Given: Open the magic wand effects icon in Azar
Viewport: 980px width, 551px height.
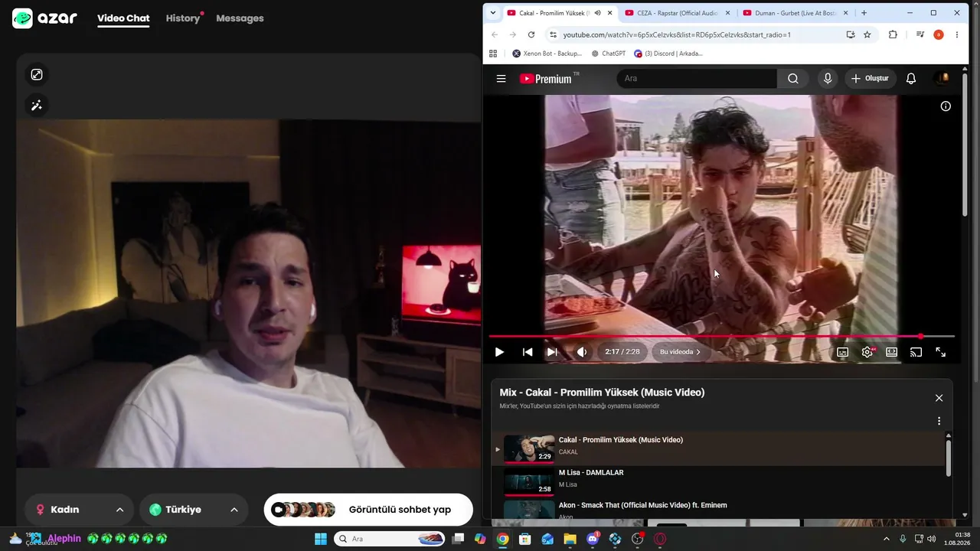Looking at the screenshot, I should click(37, 105).
